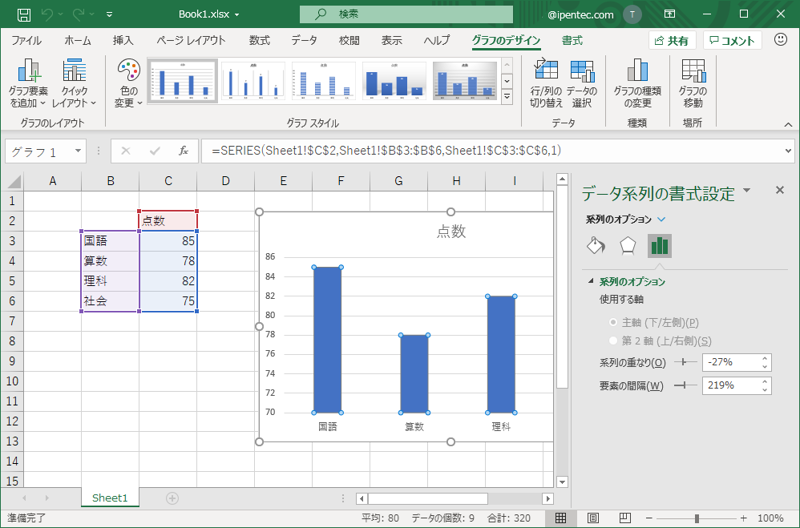Show the previous row of chart styles

[507, 66]
